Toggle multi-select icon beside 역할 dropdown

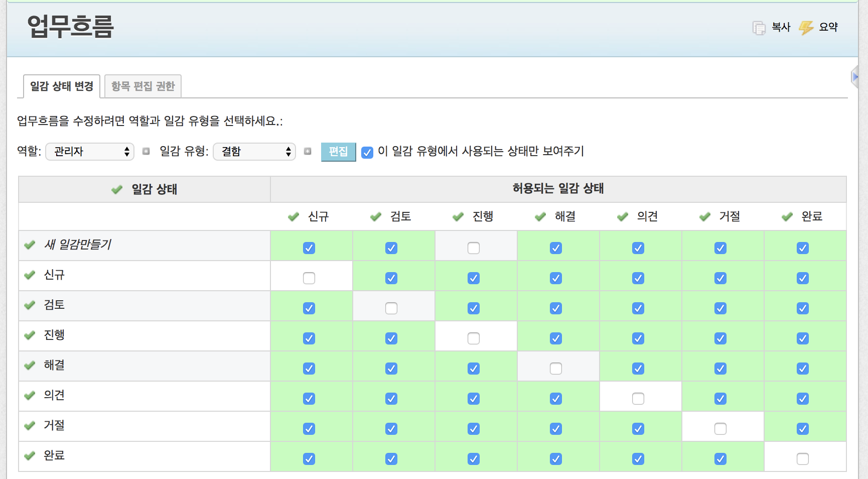click(146, 151)
